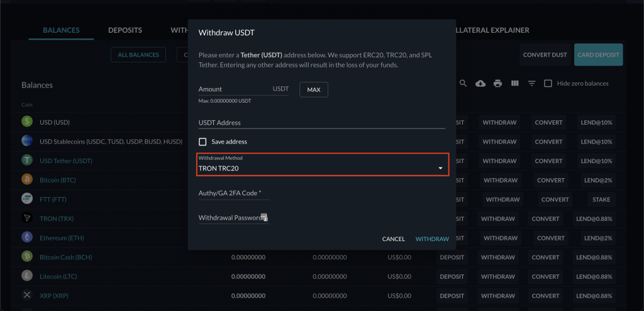Switch to the BALANCES tab
The width and height of the screenshot is (644, 311).
click(61, 30)
